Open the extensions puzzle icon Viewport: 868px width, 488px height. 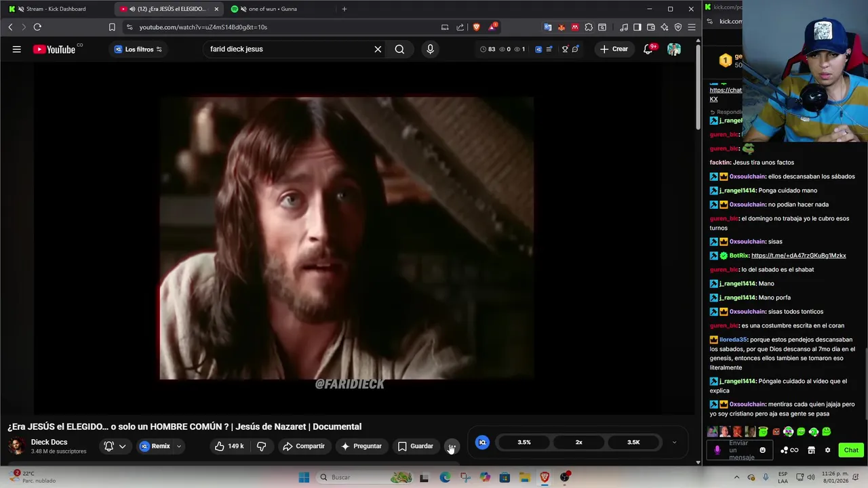[589, 27]
